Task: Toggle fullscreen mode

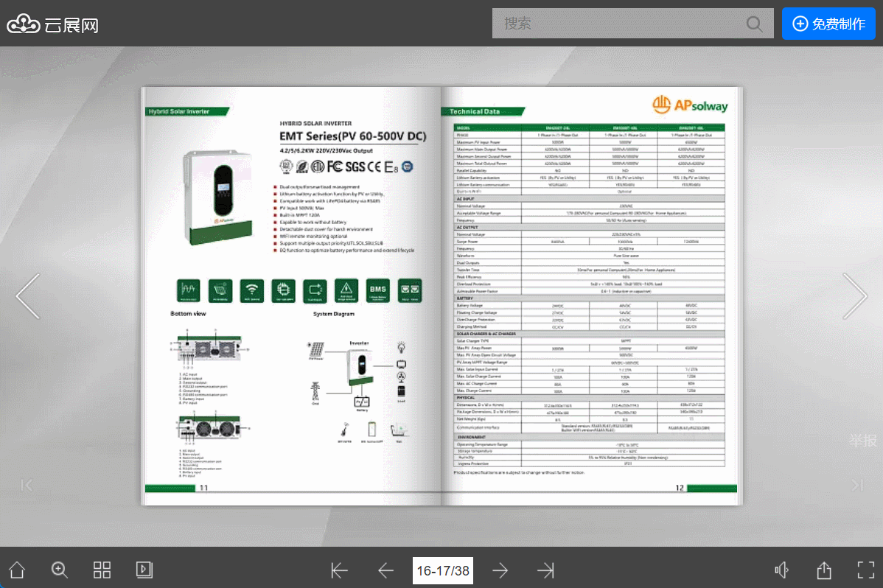Action: [x=865, y=570]
